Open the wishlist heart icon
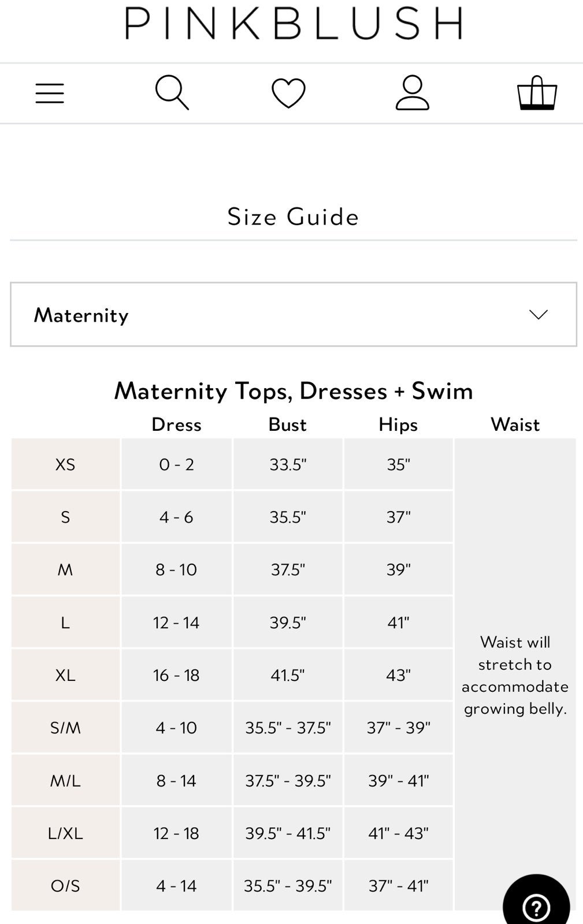The width and height of the screenshot is (583, 924). pos(288,93)
